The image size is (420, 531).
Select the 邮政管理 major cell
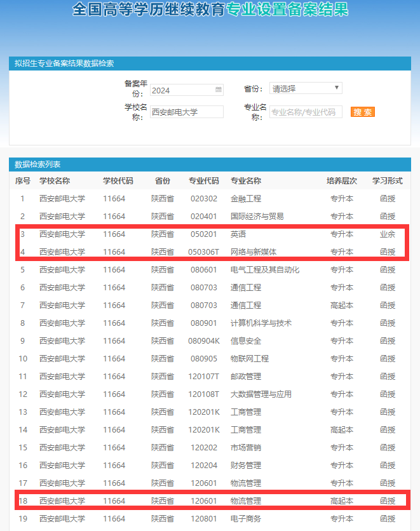coord(246,377)
